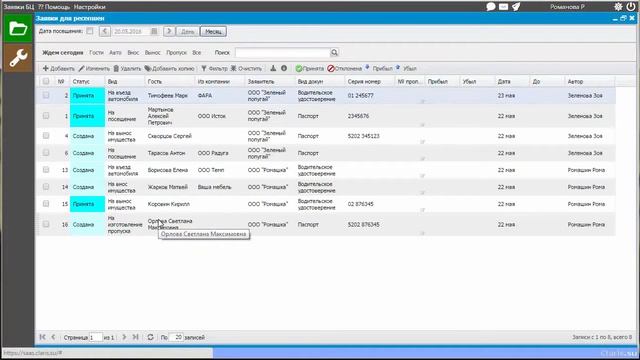640x360 pixels.
Task: Click Добавить to add a request
Action: coord(59,69)
